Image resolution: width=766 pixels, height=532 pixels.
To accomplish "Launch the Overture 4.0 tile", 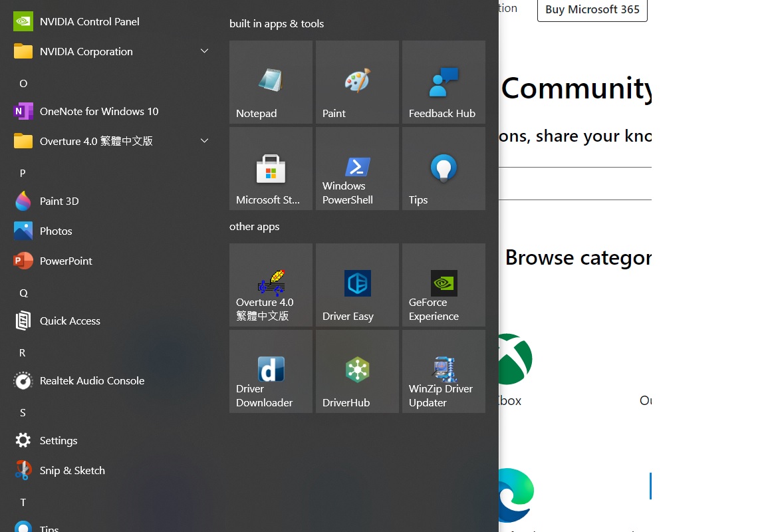I will pos(271,285).
